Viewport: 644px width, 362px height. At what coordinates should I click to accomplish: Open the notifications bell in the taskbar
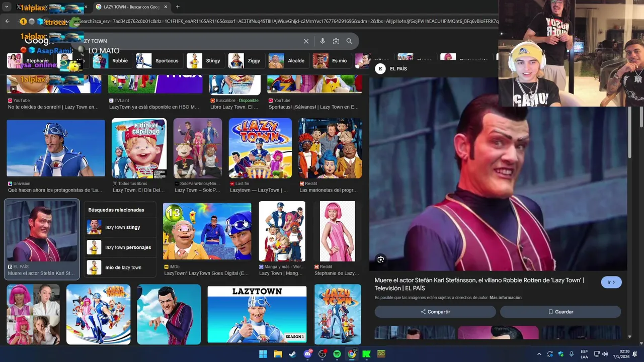[x=635, y=354]
